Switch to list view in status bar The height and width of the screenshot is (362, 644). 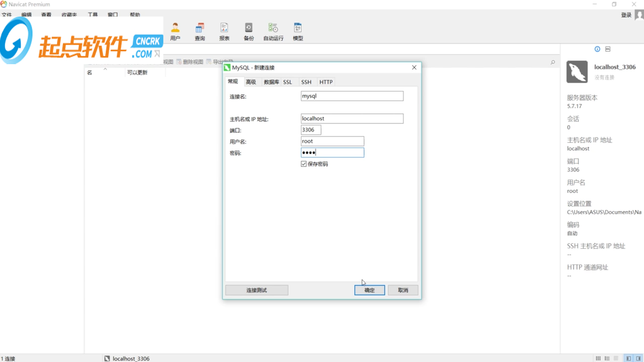point(598,358)
